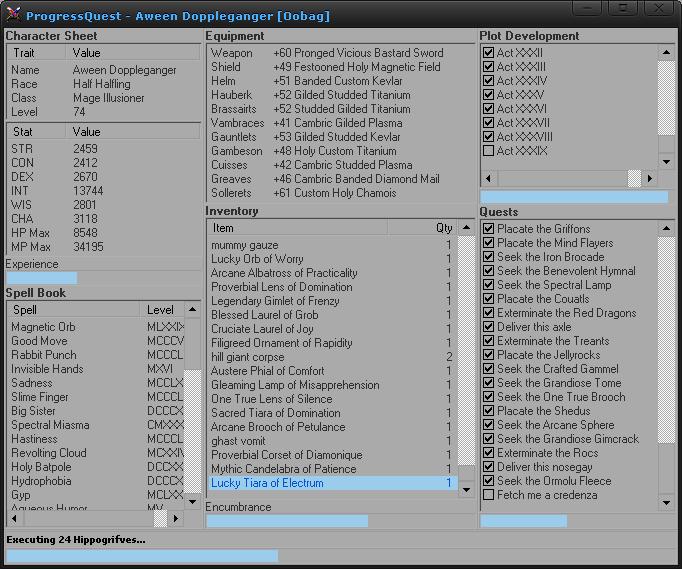
Task: Select Gleaming Lamp of Misapprehension
Action: pos(333,385)
